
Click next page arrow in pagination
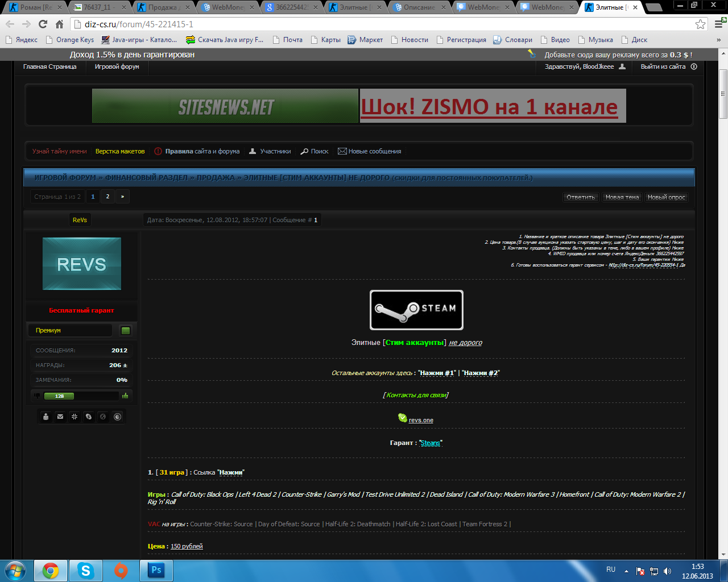click(122, 197)
